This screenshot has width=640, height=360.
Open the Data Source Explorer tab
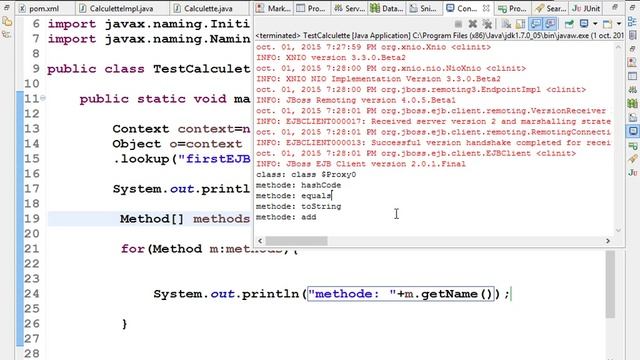[x=387, y=8]
